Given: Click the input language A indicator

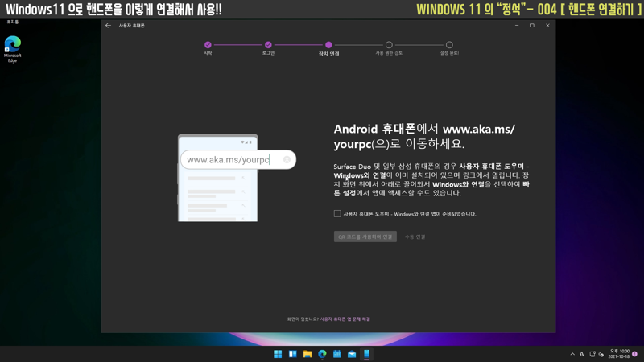Looking at the screenshot, I should click(581, 354).
